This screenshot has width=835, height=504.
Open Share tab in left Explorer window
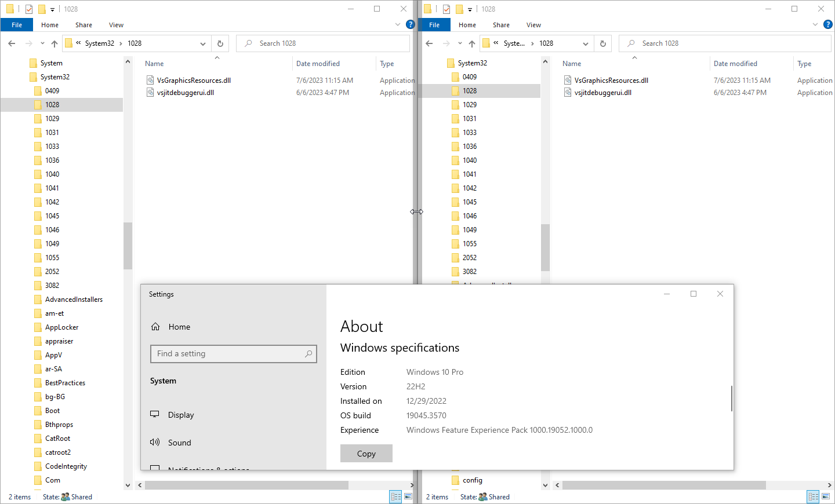83,25
